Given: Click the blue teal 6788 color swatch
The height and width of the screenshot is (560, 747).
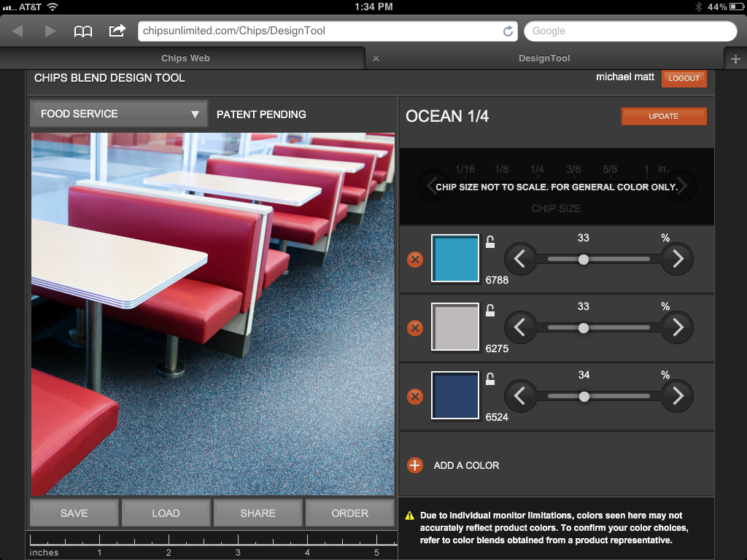Looking at the screenshot, I should [455, 259].
